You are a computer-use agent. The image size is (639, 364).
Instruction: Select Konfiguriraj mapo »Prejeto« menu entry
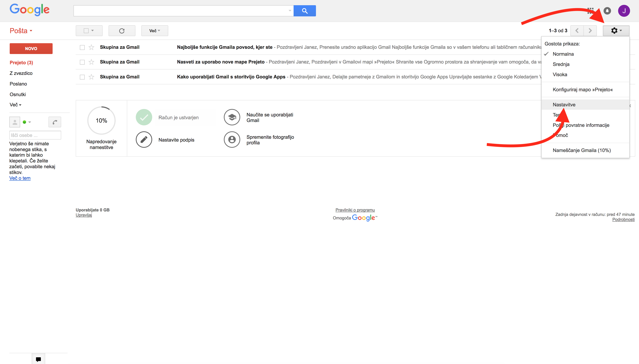tap(582, 89)
